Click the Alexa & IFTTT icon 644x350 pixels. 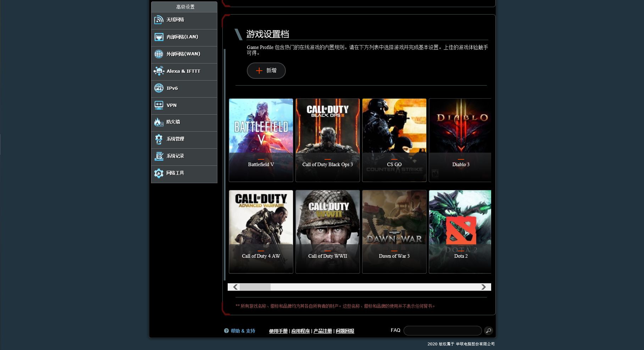click(159, 71)
